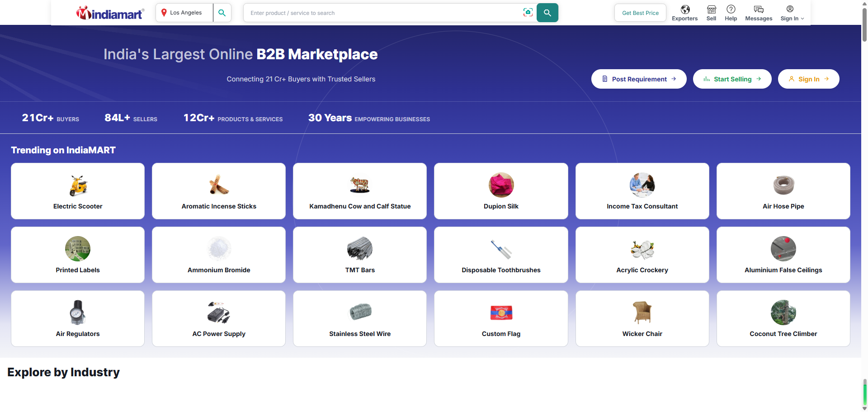Click Get Best Price button
The image size is (868, 412).
[640, 13]
